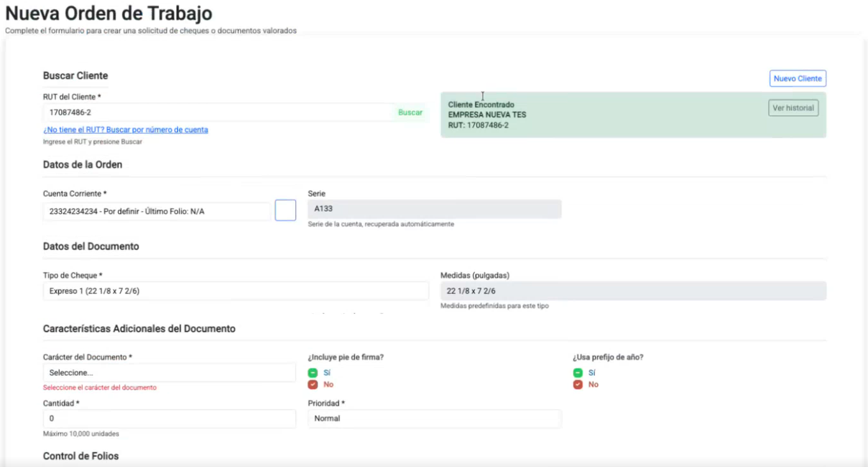Open the Cuenta Corriente dropdown
Image resolution: width=868 pixels, height=467 pixels.
[157, 211]
